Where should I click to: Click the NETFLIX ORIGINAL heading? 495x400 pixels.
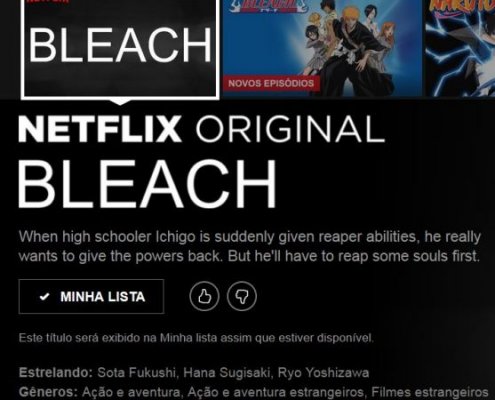(x=202, y=129)
